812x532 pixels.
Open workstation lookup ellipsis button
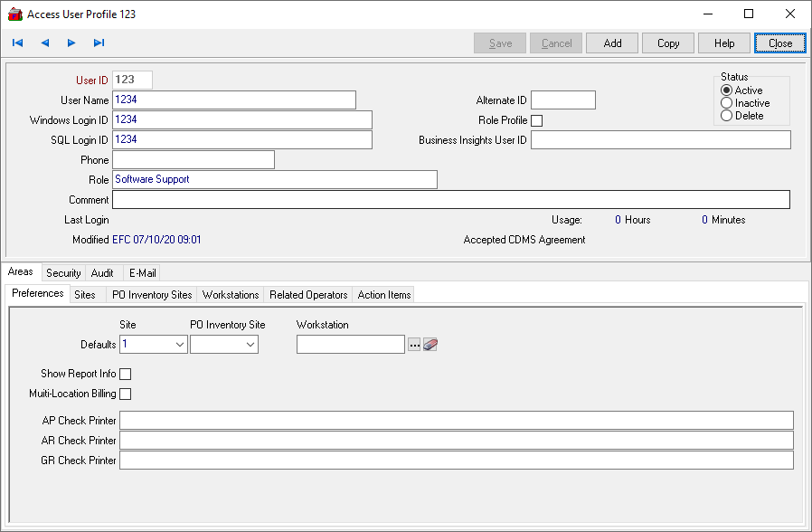click(x=414, y=345)
